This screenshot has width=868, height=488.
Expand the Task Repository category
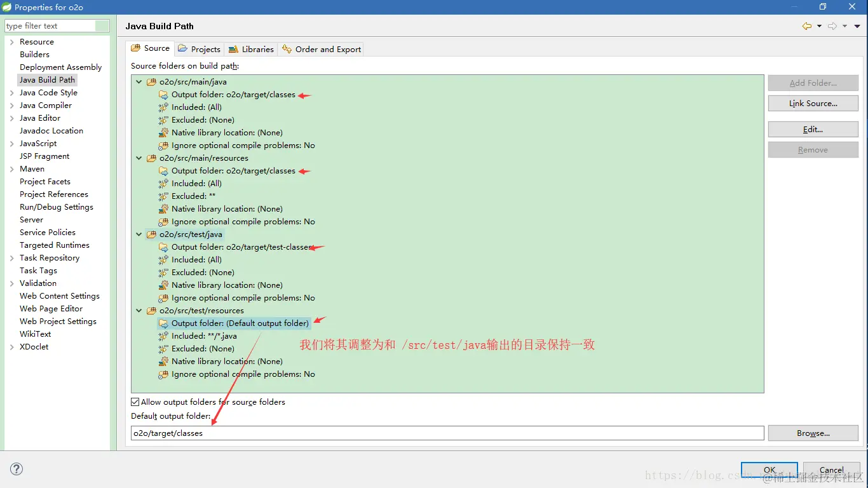(11, 258)
